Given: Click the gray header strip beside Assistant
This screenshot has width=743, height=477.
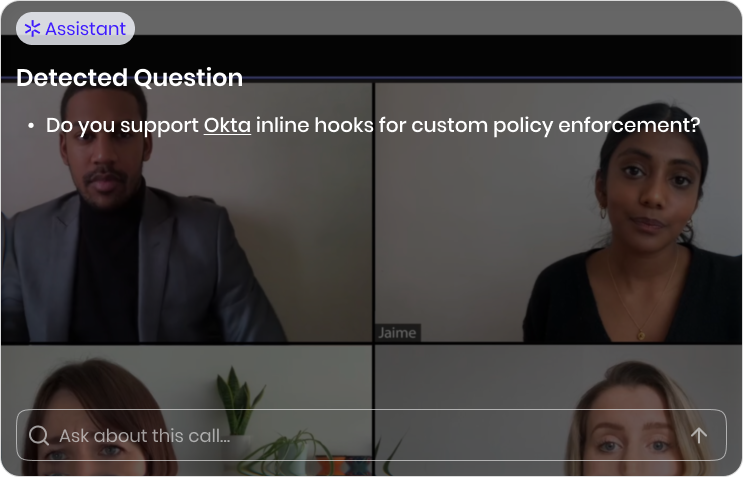Looking at the screenshot, I should tap(438, 18).
